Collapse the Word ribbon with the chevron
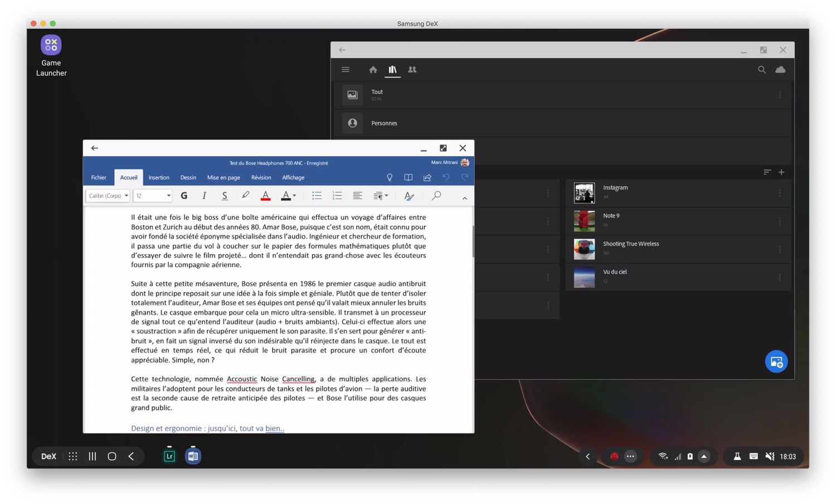The width and height of the screenshot is (836, 504). click(464, 198)
